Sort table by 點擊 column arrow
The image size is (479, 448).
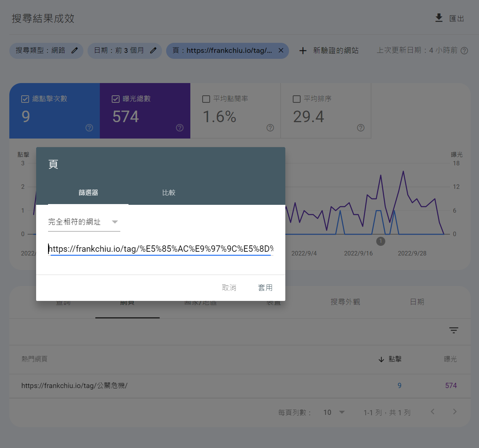381,359
